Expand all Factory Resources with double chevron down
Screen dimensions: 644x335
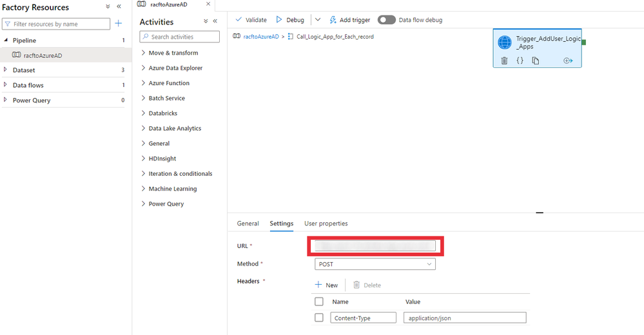click(108, 6)
